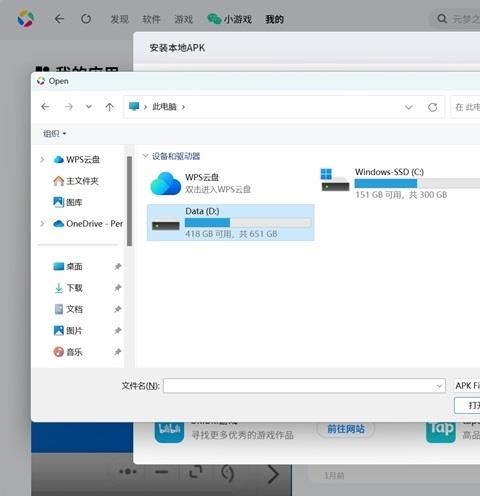Open the APK file type dropdown
480x496 pixels.
point(467,386)
